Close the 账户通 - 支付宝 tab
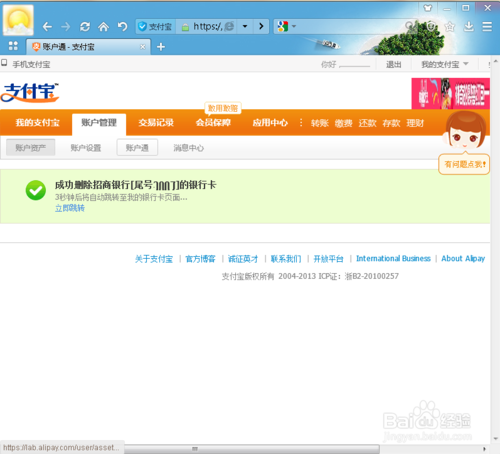 tap(143, 47)
